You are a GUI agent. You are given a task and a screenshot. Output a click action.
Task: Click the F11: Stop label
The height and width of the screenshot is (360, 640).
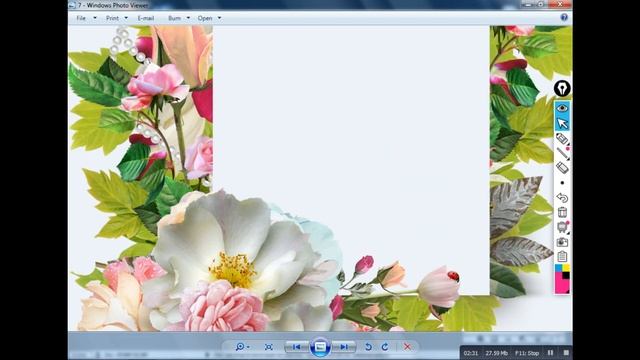coord(527,353)
